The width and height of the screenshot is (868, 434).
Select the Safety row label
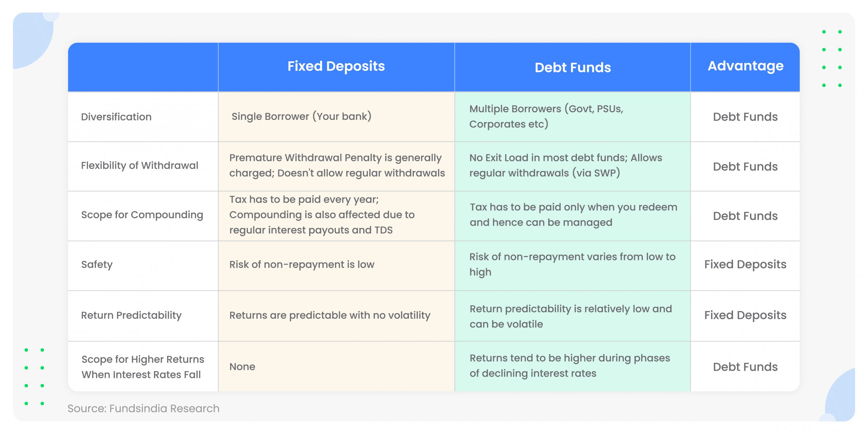(97, 264)
